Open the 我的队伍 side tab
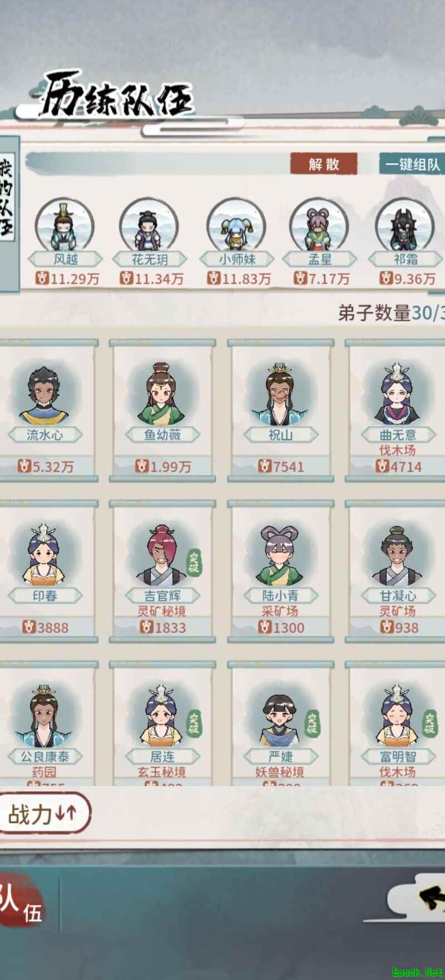The height and width of the screenshot is (980, 445). (x=8, y=214)
